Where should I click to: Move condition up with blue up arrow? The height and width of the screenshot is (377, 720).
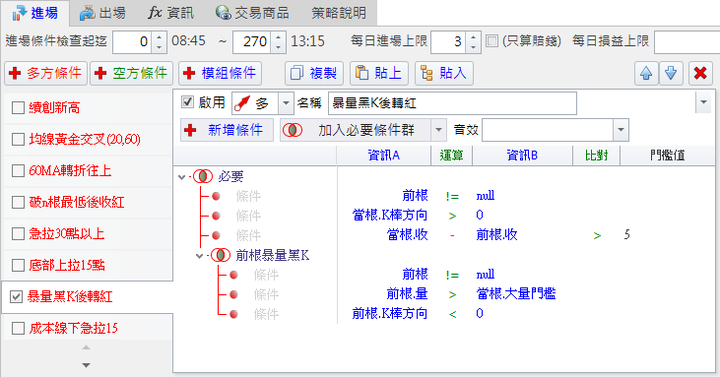click(646, 73)
